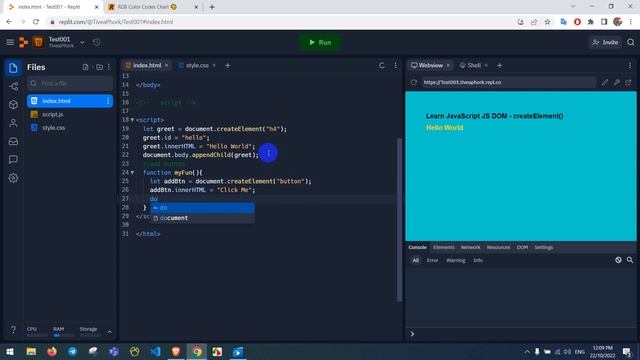Click the Find a file search field
This screenshot has height=360, width=640.
(x=70, y=83)
